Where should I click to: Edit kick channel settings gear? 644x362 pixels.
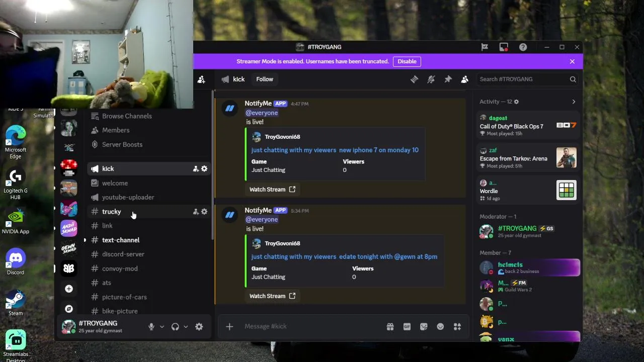point(204,169)
